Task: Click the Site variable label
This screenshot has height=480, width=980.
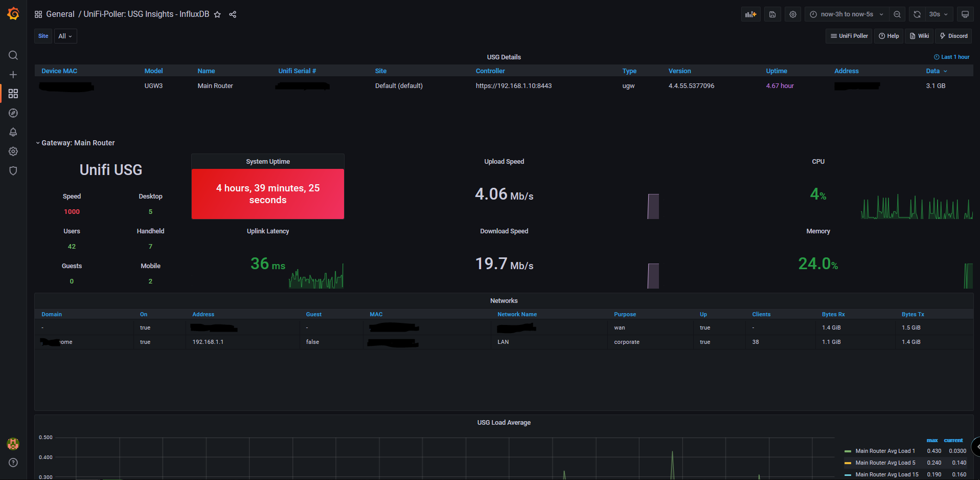Action: coord(43,36)
